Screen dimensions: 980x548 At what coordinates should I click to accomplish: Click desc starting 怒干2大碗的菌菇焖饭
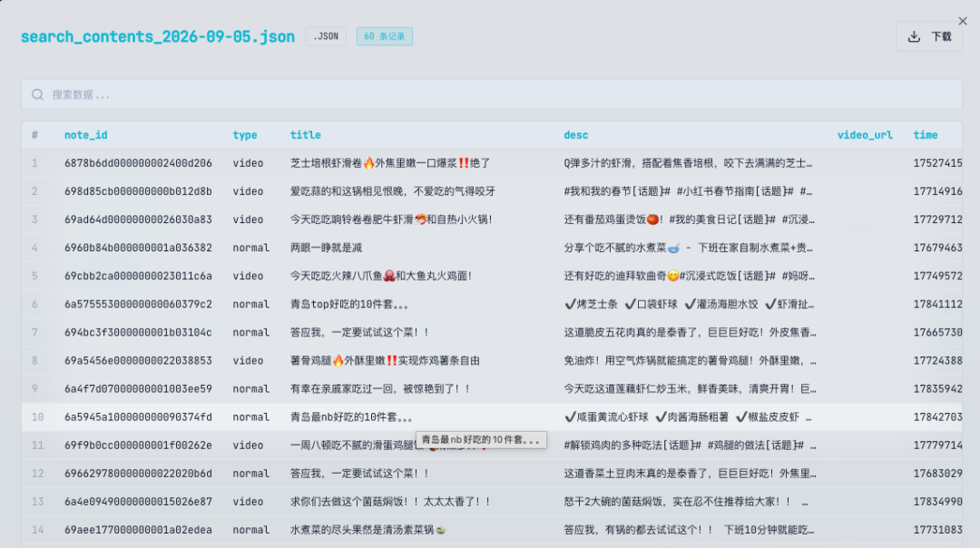tap(686, 501)
